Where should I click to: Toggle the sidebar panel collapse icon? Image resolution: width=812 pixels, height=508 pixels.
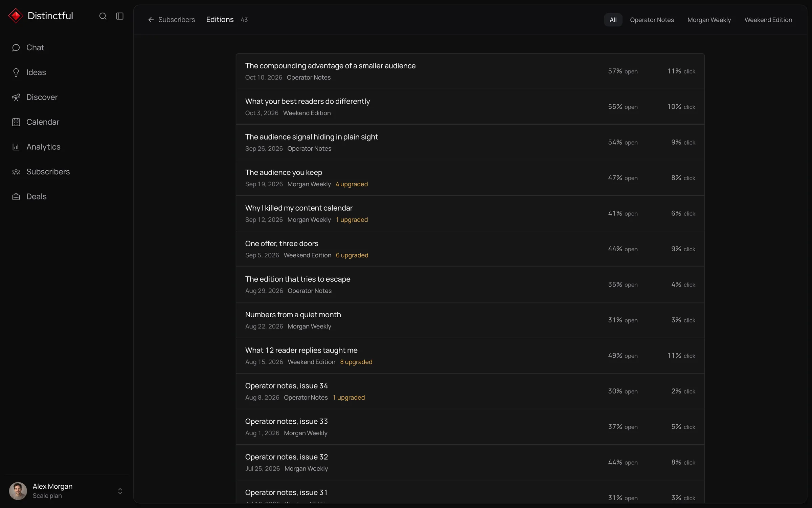point(120,16)
